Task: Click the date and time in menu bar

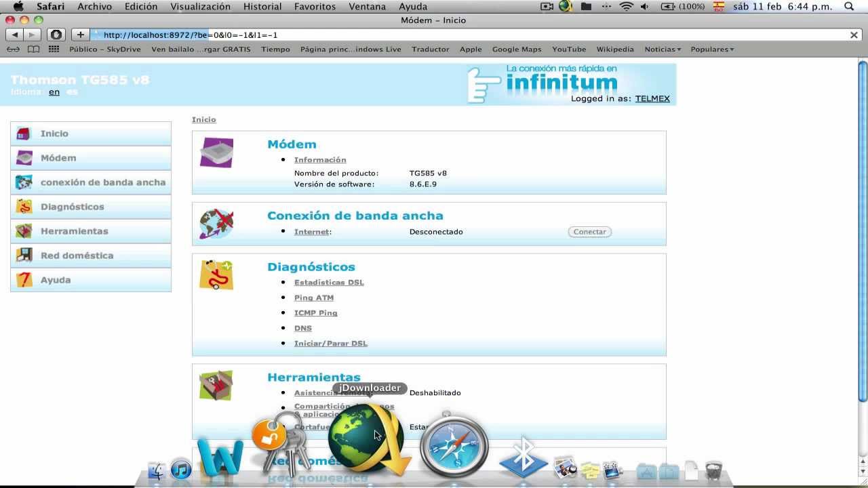Action: pyautogui.click(x=782, y=7)
